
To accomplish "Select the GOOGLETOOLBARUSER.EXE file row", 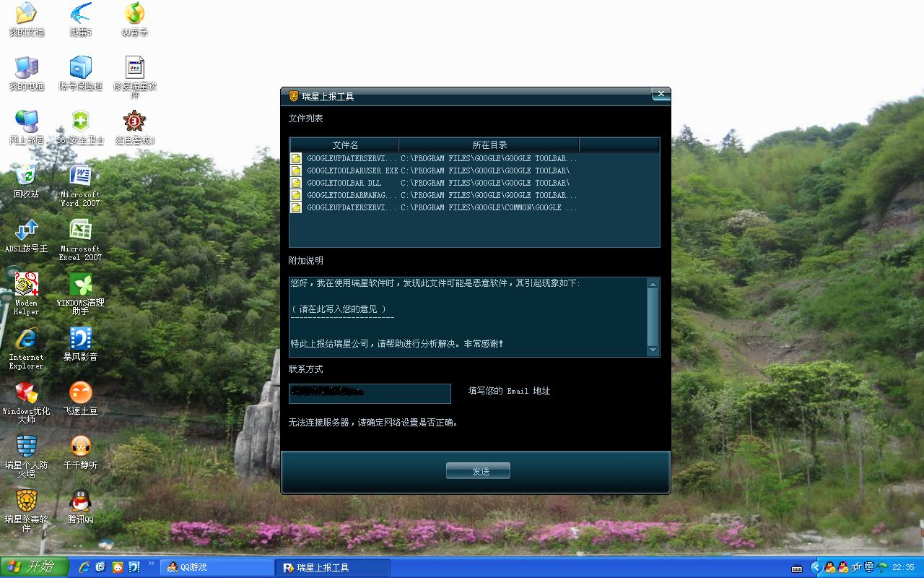I will pyautogui.click(x=474, y=171).
